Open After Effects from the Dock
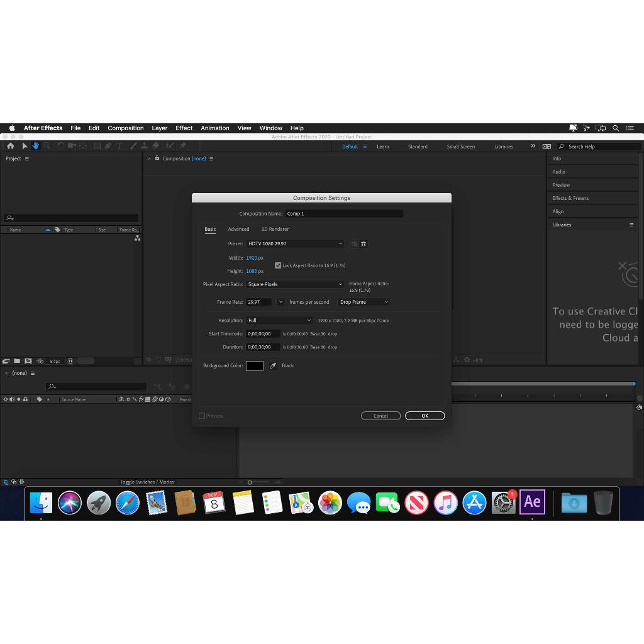644x644 pixels. 533,502
